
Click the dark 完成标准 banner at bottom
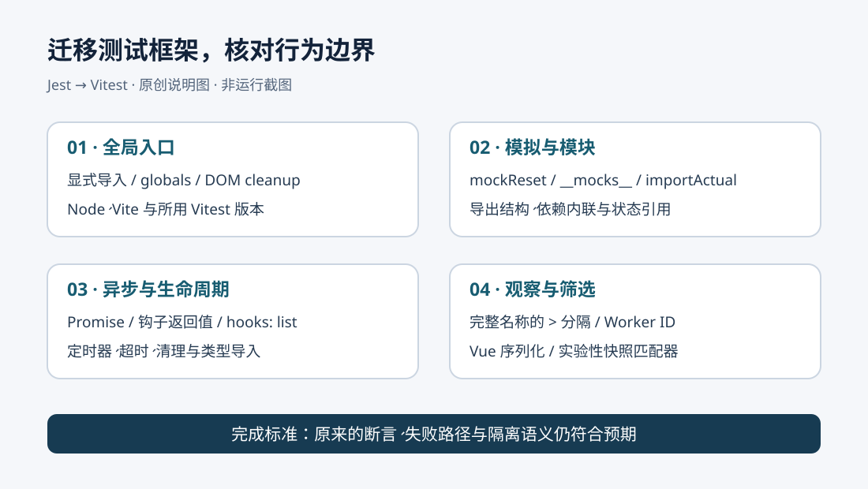click(434, 434)
